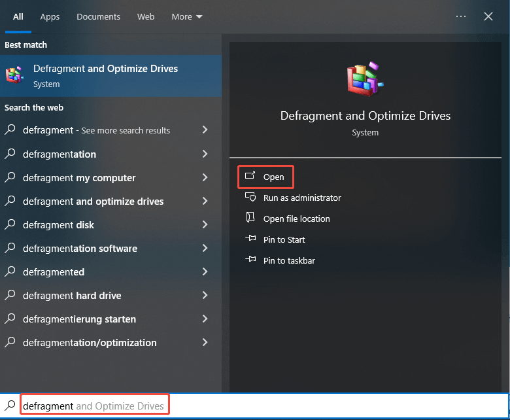
Task: Expand chevron beside defragment hard drive
Action: [205, 296]
